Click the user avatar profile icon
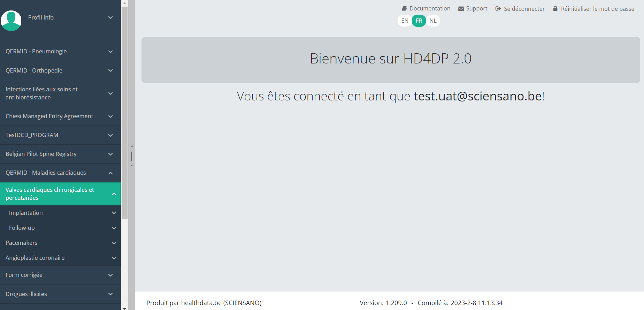The height and width of the screenshot is (310, 644). tap(11, 21)
